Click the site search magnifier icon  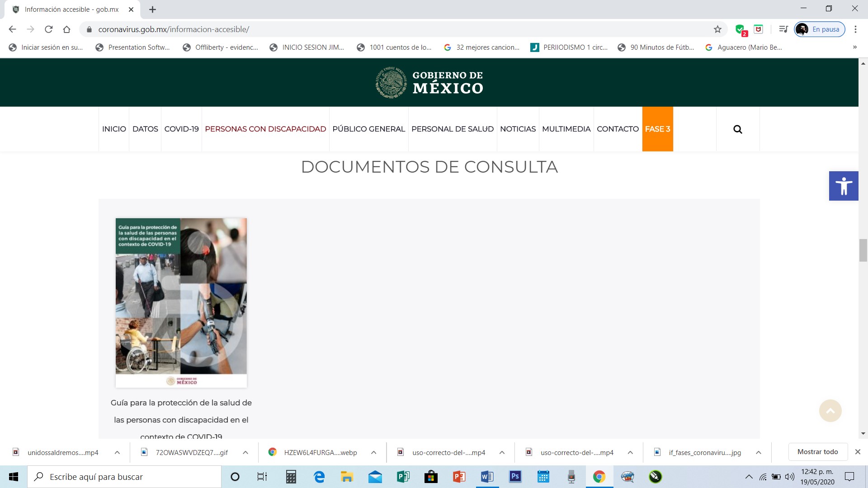(738, 129)
